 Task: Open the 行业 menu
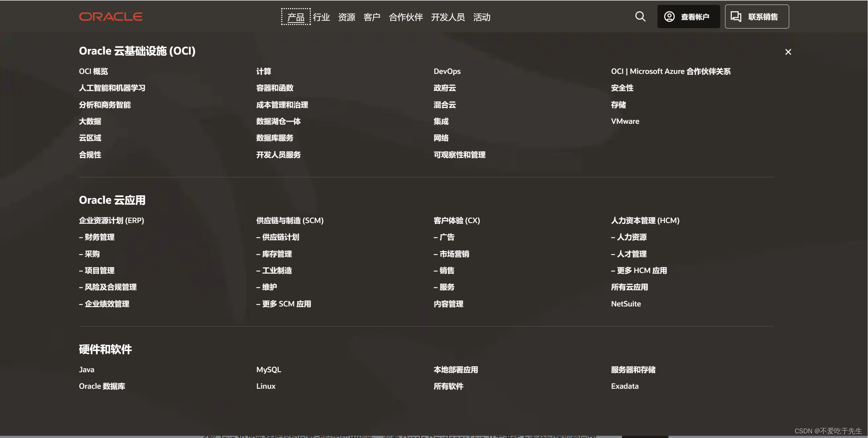(321, 17)
